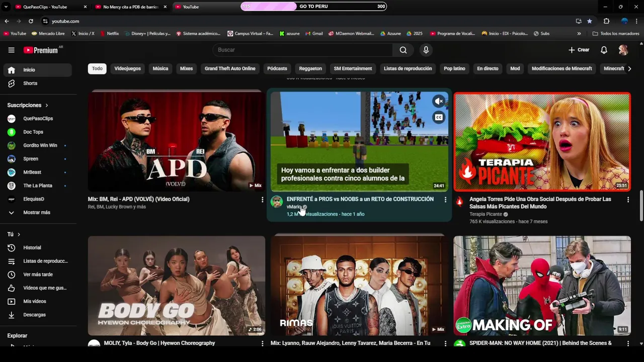Viewport: 644px width, 362px height.
Task: Open Spreen subscription channel
Action: [x=38, y=159]
